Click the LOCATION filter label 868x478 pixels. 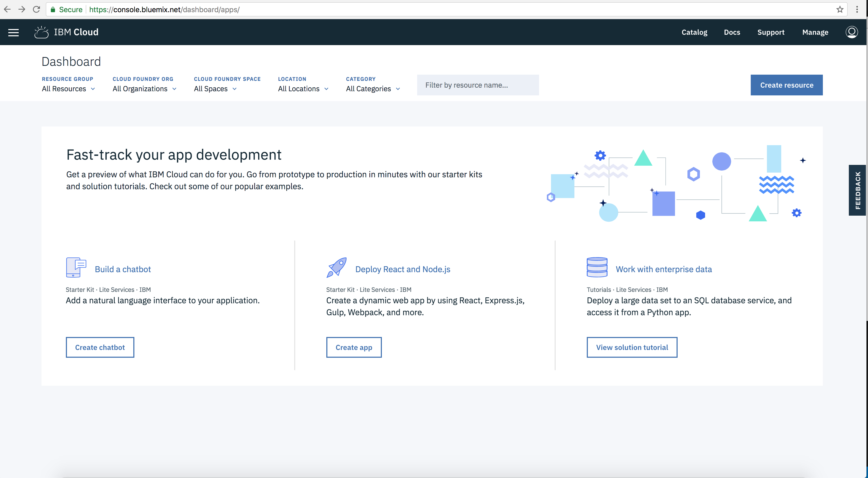[x=292, y=79]
